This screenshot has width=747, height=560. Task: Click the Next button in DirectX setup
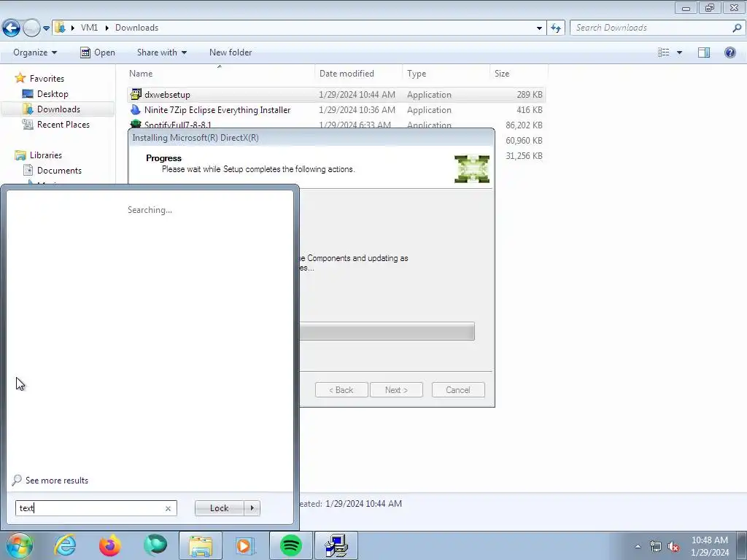396,390
